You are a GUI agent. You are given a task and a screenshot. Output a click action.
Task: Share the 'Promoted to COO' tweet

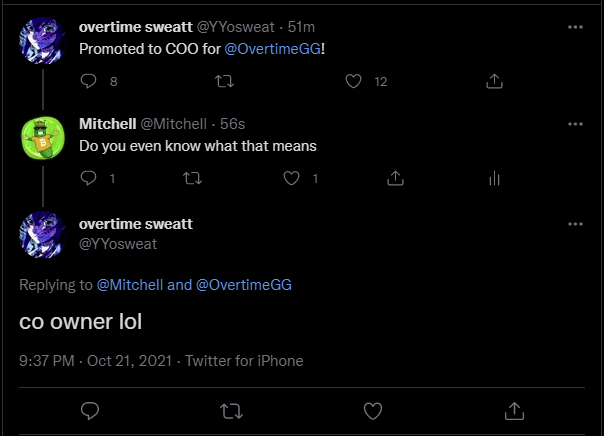(494, 82)
